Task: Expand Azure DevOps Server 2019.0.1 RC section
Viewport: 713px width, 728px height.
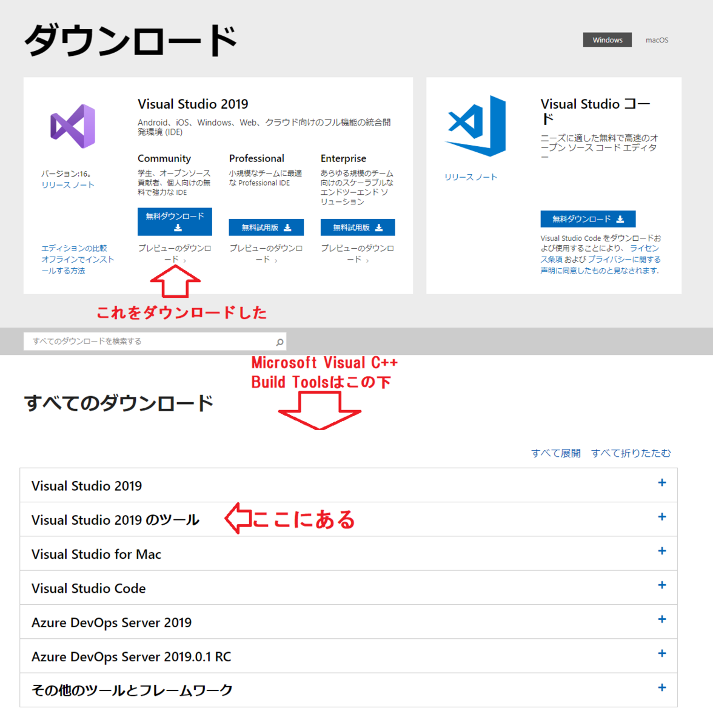Action: 349,656
